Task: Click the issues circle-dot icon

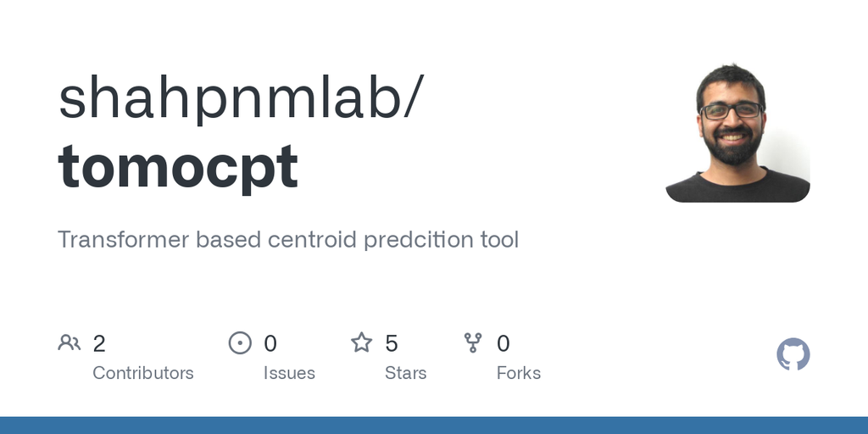Action: (240, 342)
